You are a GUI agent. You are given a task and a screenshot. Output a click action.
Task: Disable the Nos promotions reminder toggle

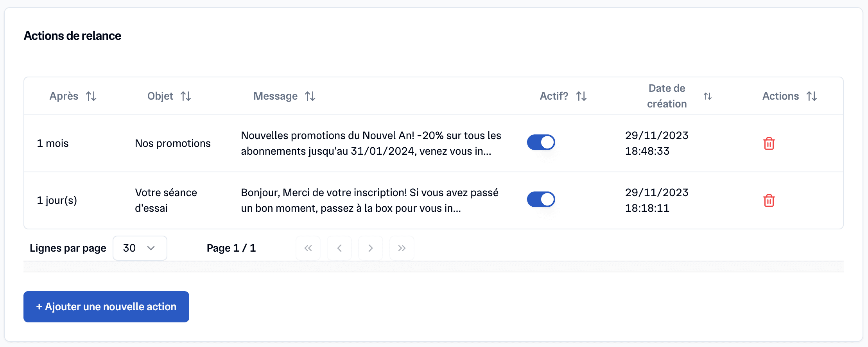click(x=541, y=143)
